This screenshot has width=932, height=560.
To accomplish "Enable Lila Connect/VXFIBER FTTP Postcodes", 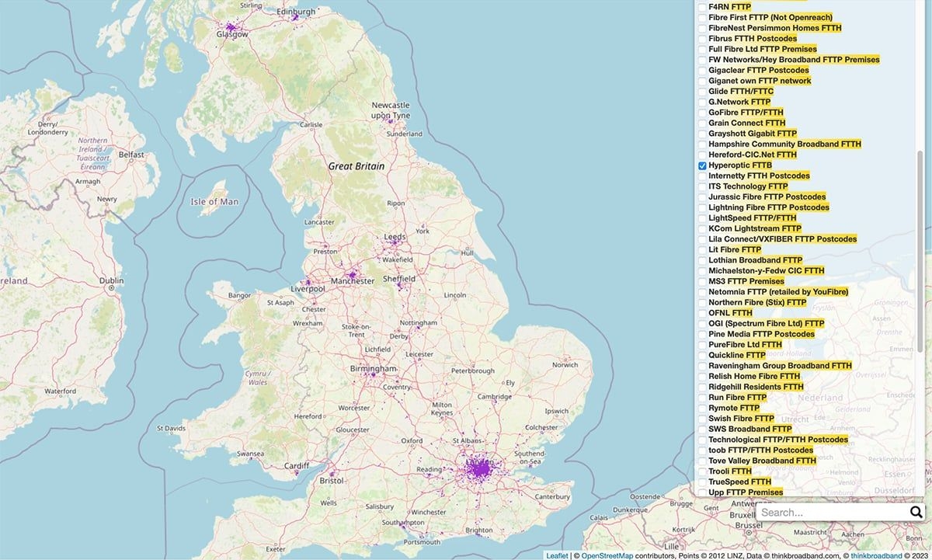I will tap(702, 239).
